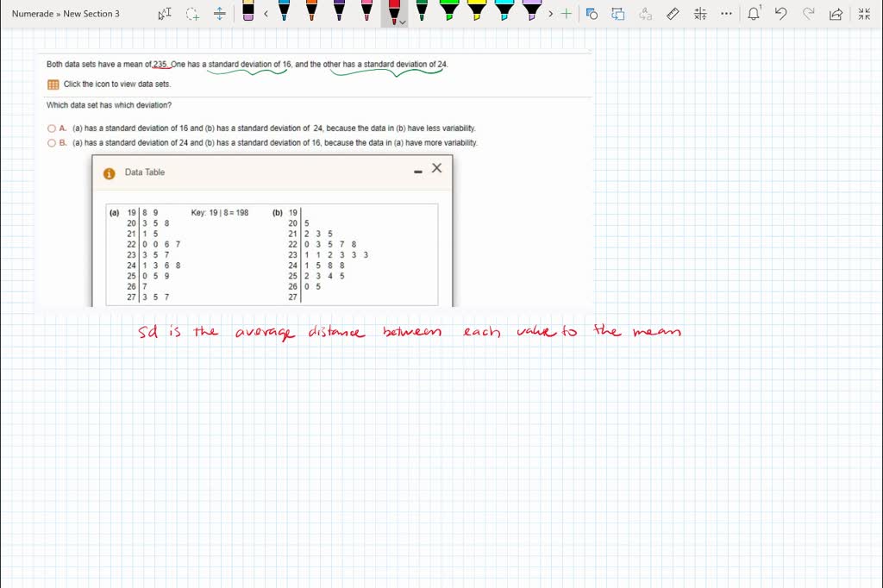Choose the lavender highlighter
Screen dimensions: 883x588
[532, 10]
